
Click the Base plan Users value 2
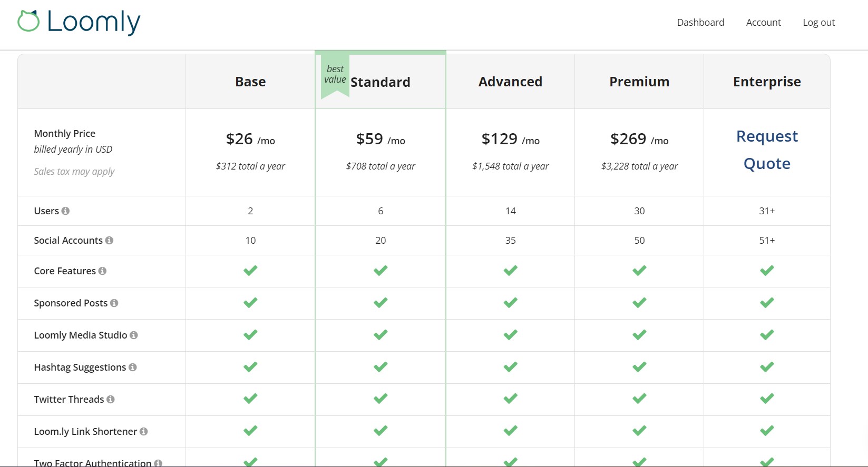coord(250,211)
